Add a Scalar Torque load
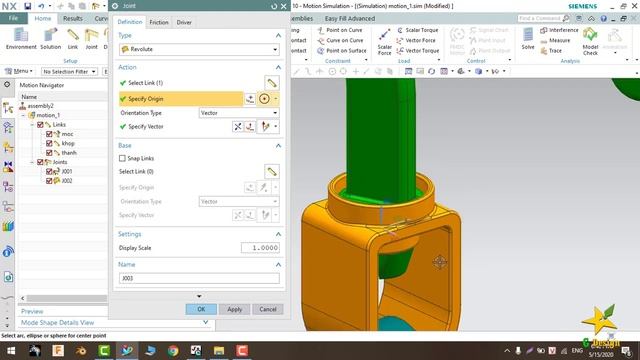The width and height of the screenshot is (640, 360). click(418, 30)
